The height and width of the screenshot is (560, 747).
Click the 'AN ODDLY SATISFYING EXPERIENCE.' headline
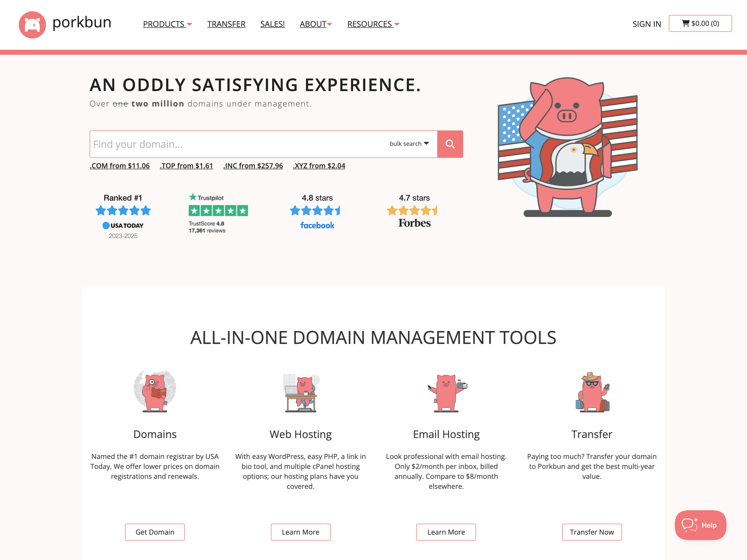[x=255, y=85]
